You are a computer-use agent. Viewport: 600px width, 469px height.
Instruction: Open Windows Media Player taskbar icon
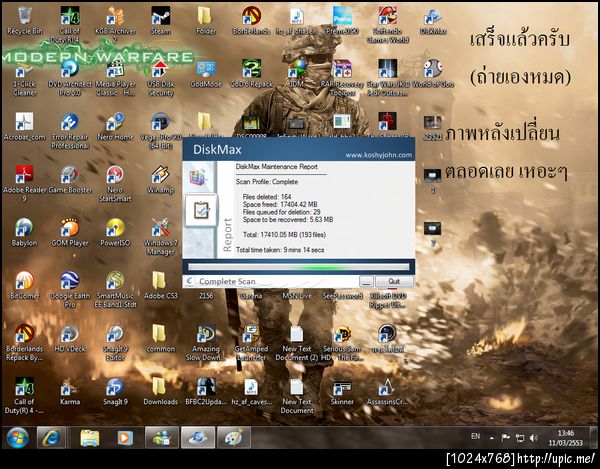(x=125, y=437)
